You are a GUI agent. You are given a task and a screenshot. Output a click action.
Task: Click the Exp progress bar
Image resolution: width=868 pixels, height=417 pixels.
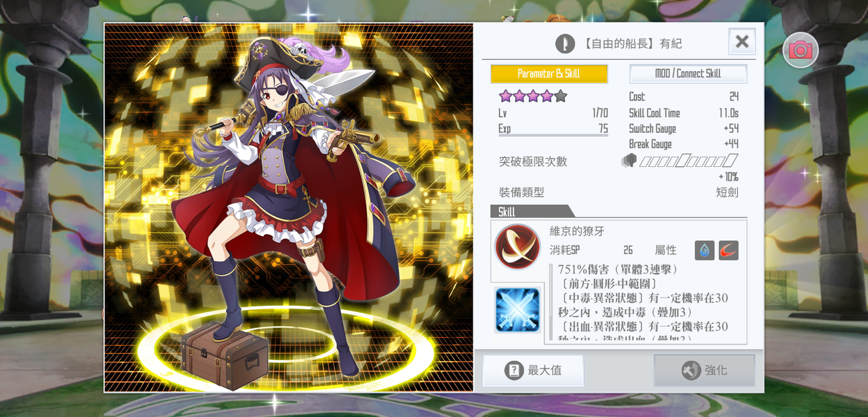point(553,136)
